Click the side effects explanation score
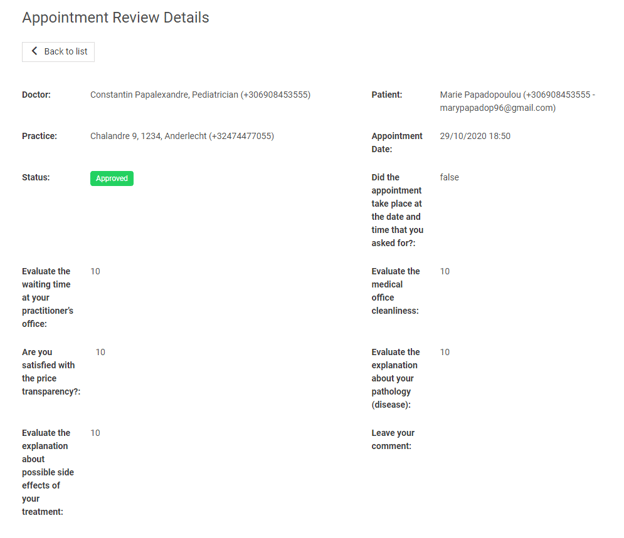 coord(95,433)
